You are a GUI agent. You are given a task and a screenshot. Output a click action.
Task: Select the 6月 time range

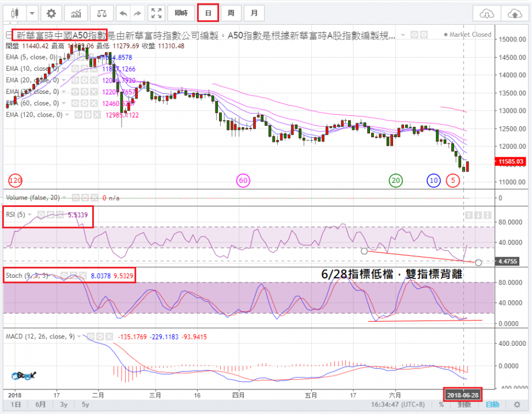point(40,405)
